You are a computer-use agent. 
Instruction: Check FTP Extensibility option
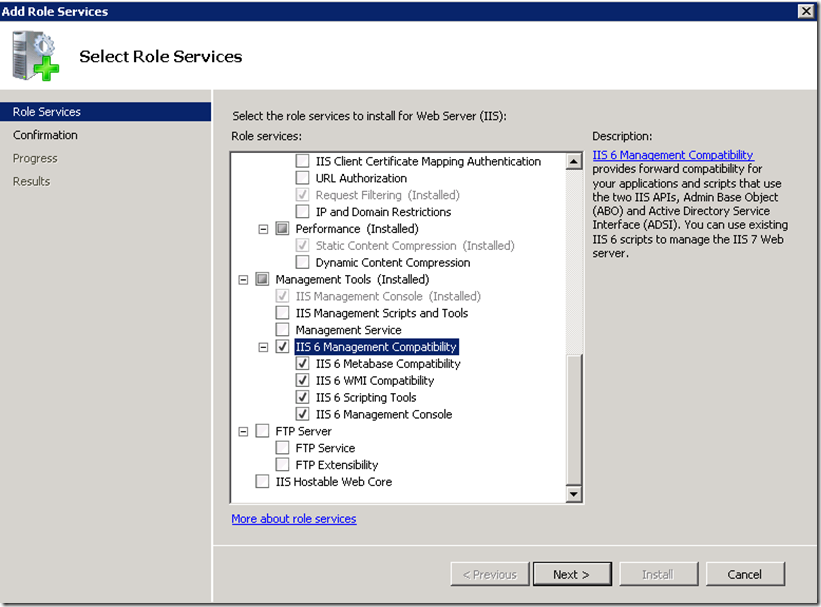(282, 464)
